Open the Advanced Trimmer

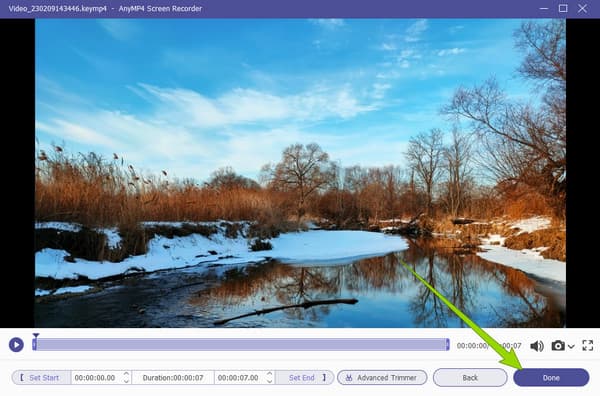382,378
